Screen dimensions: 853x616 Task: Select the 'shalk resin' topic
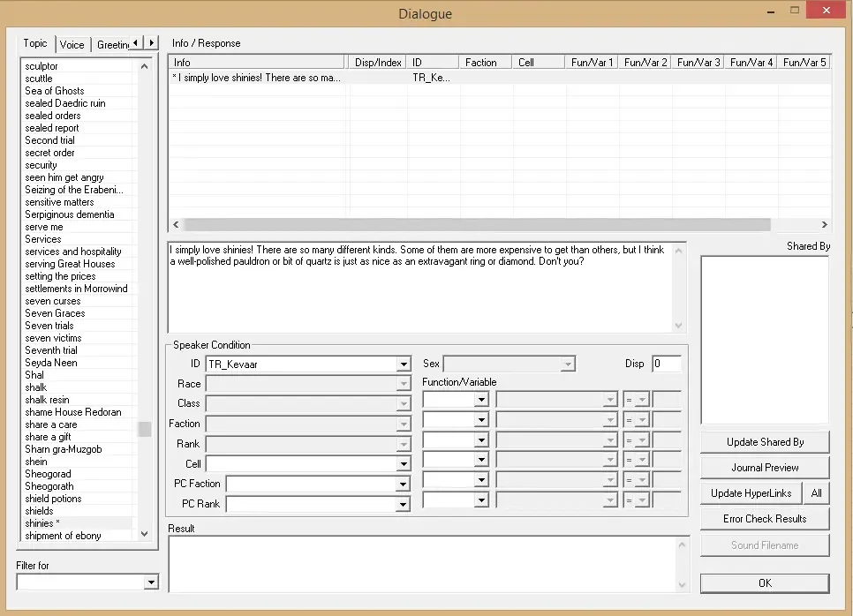[47, 400]
